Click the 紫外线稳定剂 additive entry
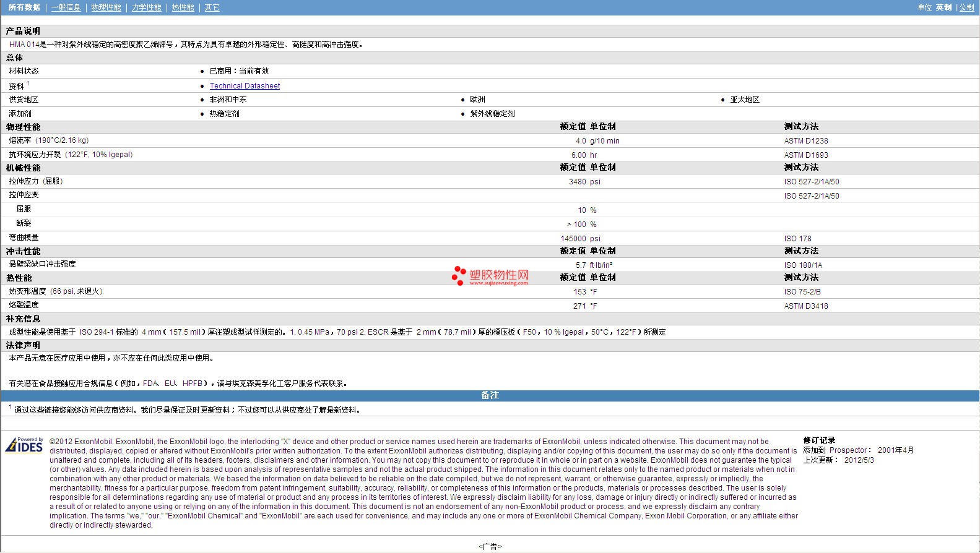The image size is (980, 553). (492, 114)
